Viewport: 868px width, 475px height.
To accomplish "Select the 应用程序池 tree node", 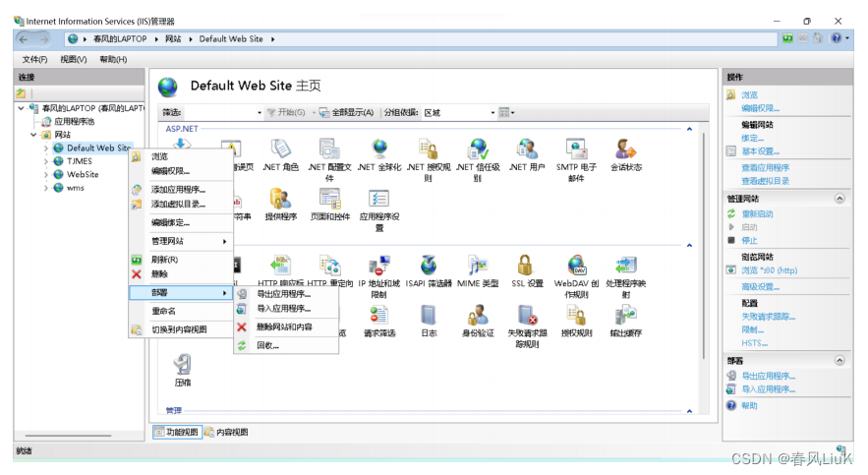I will click(74, 121).
